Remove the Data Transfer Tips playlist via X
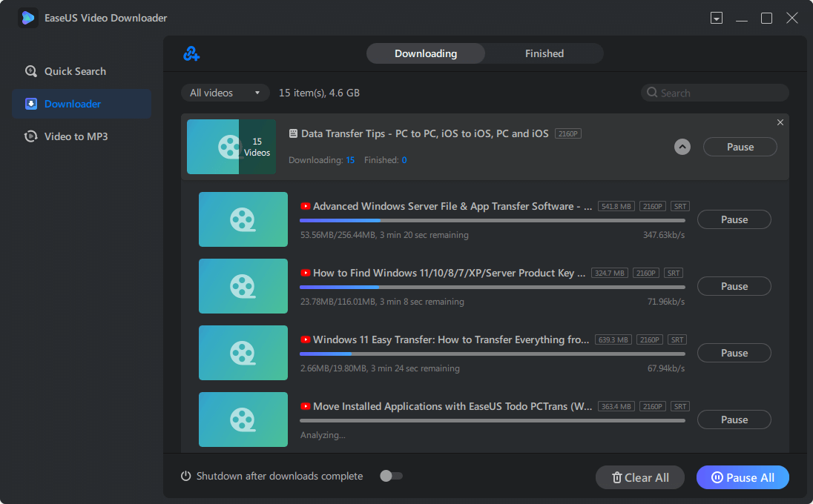Viewport: 813px width, 504px height. [x=780, y=122]
